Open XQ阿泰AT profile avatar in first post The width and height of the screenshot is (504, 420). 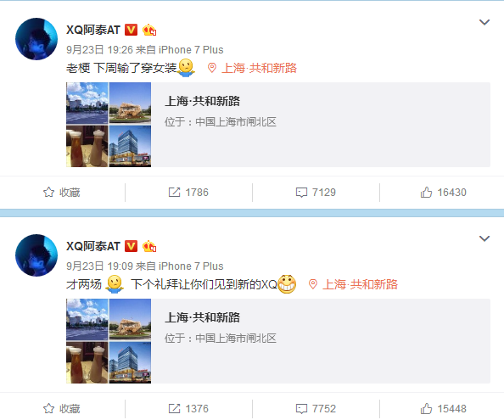tap(36, 39)
